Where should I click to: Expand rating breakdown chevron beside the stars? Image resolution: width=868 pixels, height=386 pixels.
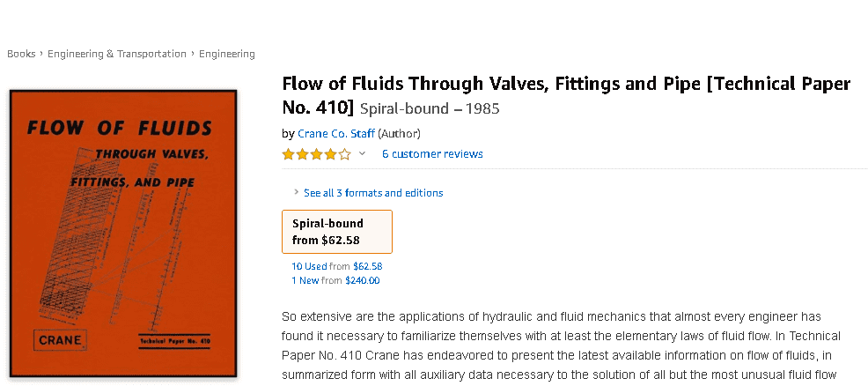coord(362,154)
